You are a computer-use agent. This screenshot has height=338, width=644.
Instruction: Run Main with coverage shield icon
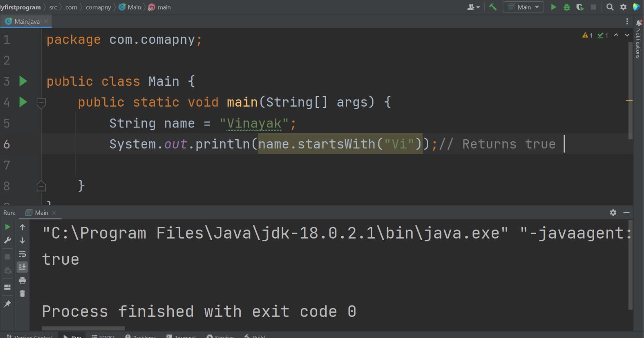(x=580, y=7)
